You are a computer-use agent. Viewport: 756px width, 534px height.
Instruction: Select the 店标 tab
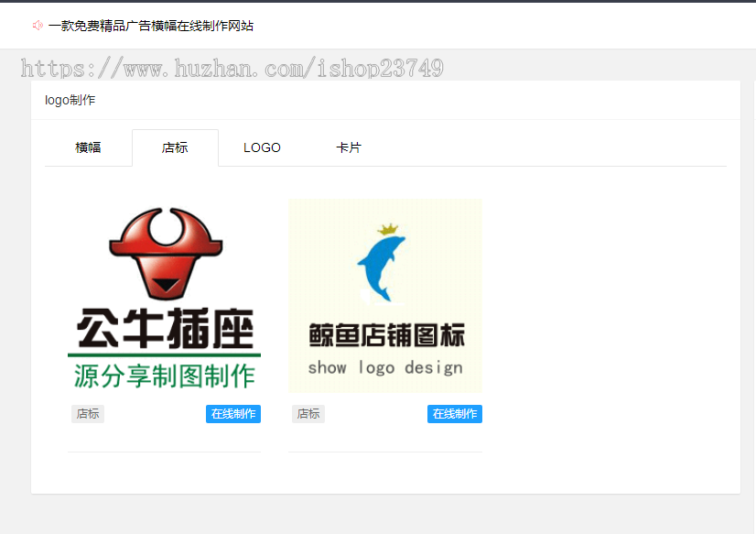click(x=175, y=147)
